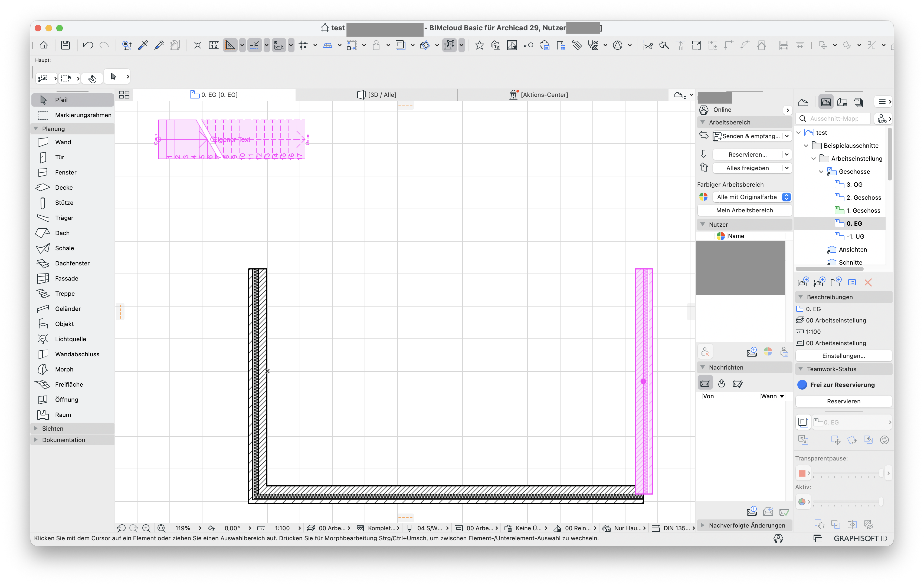Image resolution: width=924 pixels, height=586 pixels.
Task: Open the Reservieren... dropdown arrow
Action: tap(787, 154)
